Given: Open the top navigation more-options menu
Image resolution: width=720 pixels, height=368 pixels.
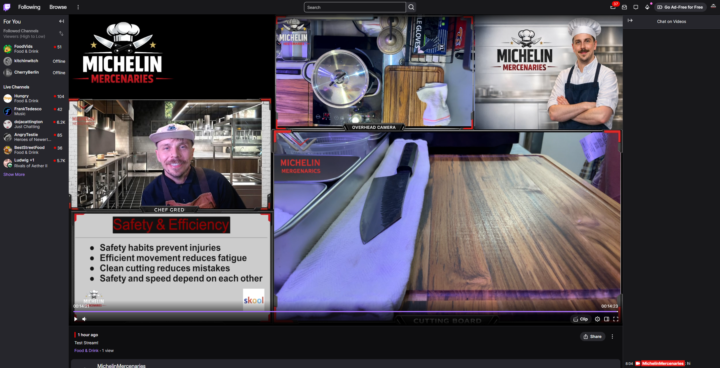Looking at the screenshot, I should [78, 7].
